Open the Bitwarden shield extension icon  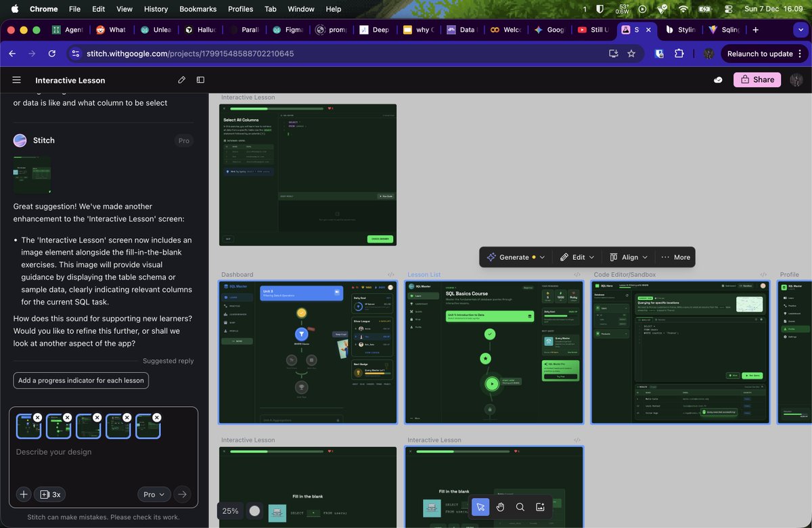(x=660, y=53)
